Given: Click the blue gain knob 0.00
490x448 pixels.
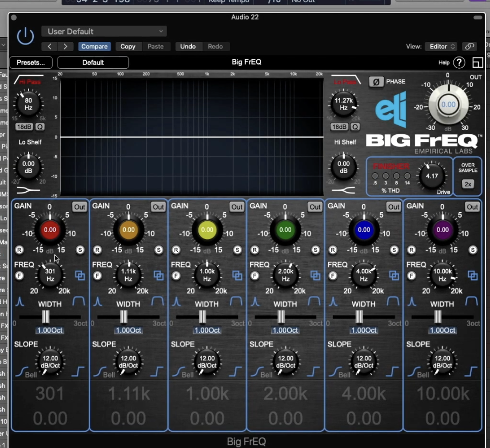Looking at the screenshot, I should [x=364, y=230].
